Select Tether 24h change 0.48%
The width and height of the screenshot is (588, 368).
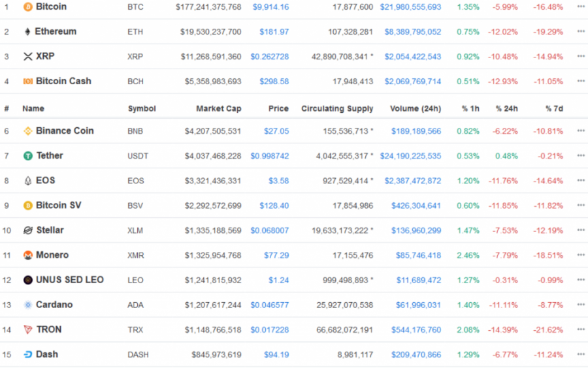(506, 156)
